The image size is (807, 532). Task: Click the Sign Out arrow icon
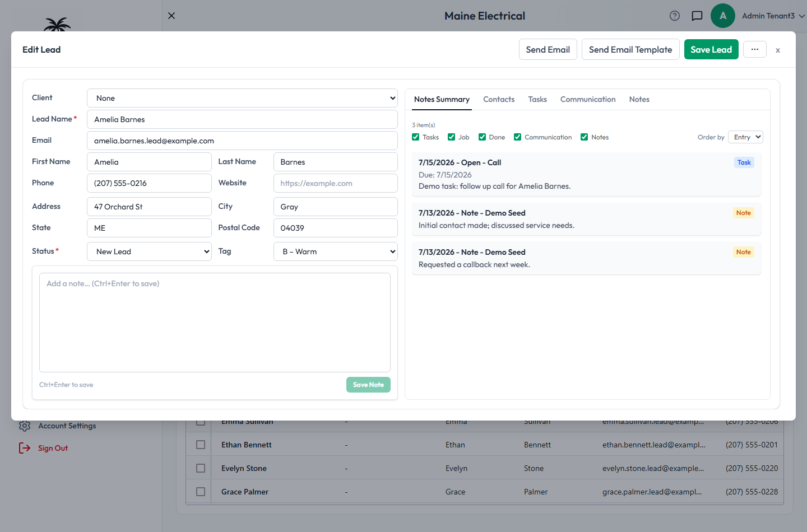(25, 448)
